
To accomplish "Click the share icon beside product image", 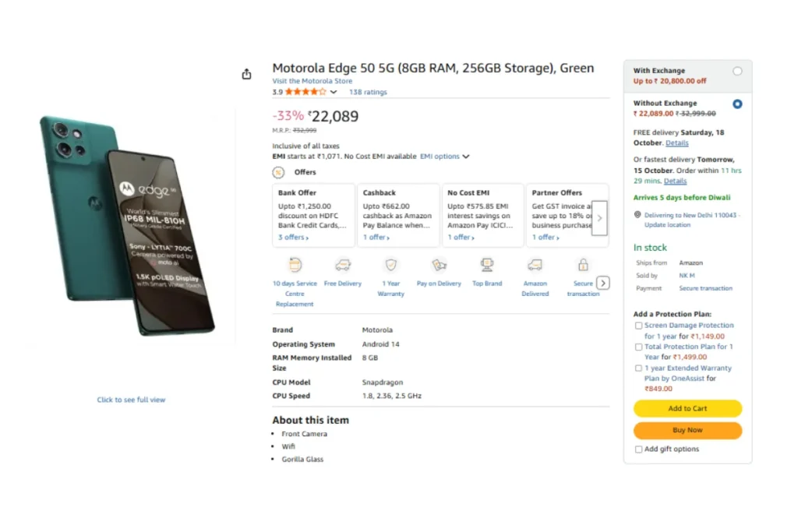I will tap(247, 74).
